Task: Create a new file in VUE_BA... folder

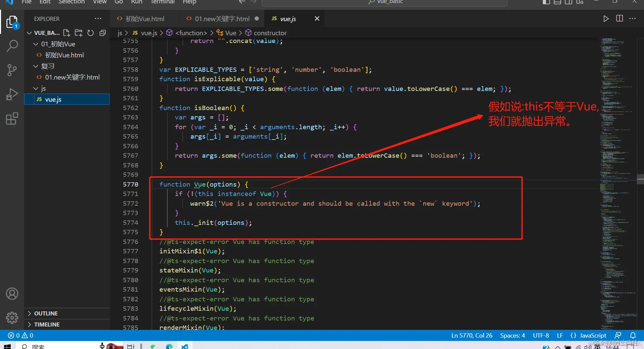Action: [x=67, y=33]
